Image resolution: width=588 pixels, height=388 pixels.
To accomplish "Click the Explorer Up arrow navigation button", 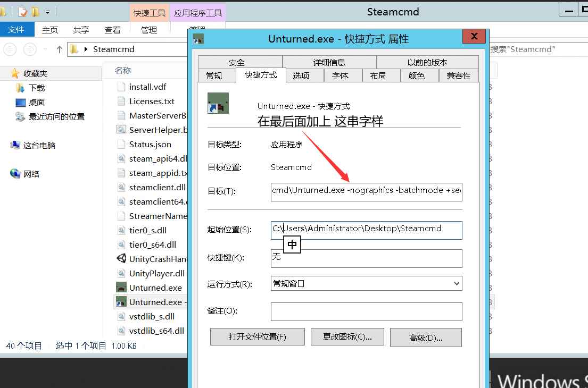I will [59, 49].
